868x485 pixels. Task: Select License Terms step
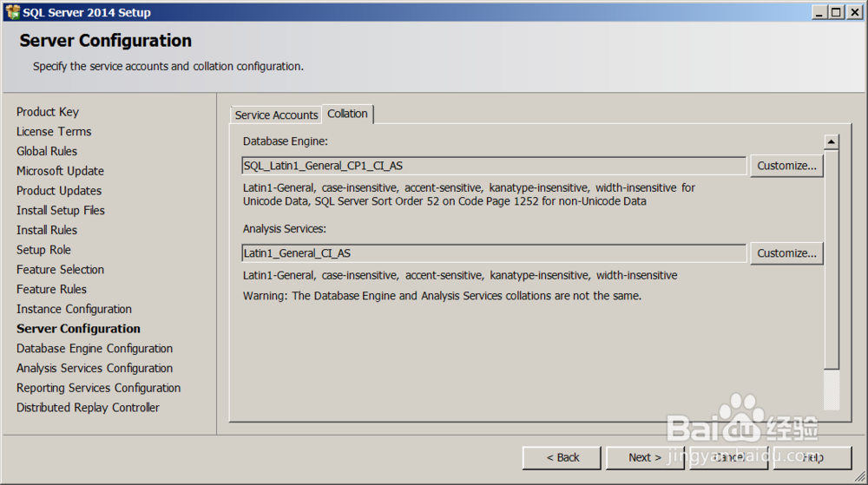pyautogui.click(x=54, y=132)
